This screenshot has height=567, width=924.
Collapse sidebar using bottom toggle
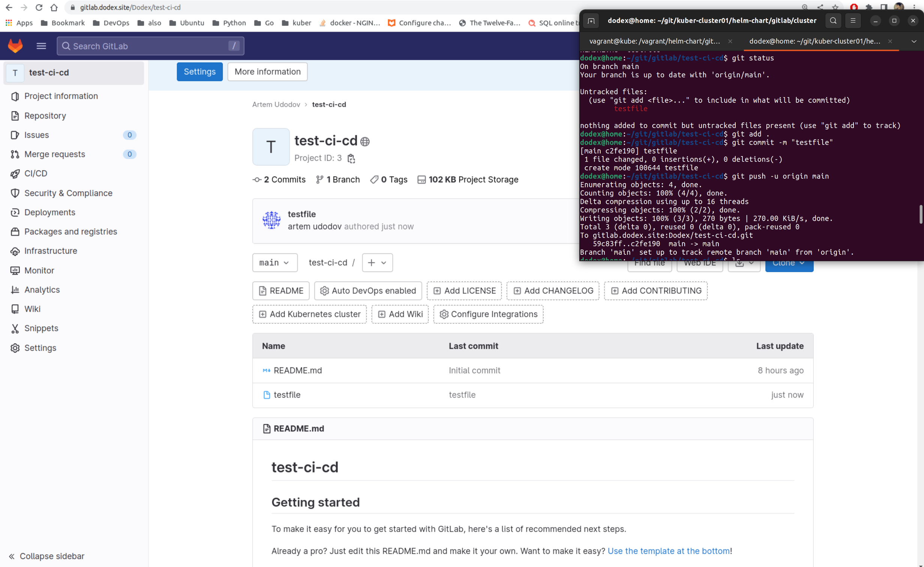[x=47, y=556]
